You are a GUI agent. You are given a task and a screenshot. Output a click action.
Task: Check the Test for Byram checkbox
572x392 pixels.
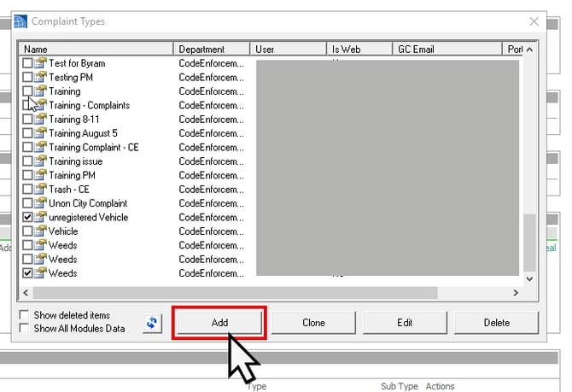pyautogui.click(x=28, y=63)
